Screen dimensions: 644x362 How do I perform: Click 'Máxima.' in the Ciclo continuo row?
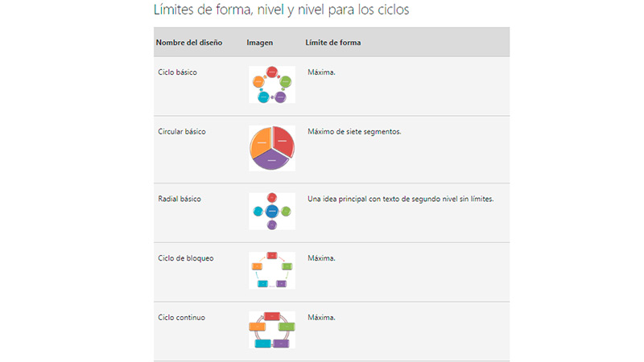point(321,318)
